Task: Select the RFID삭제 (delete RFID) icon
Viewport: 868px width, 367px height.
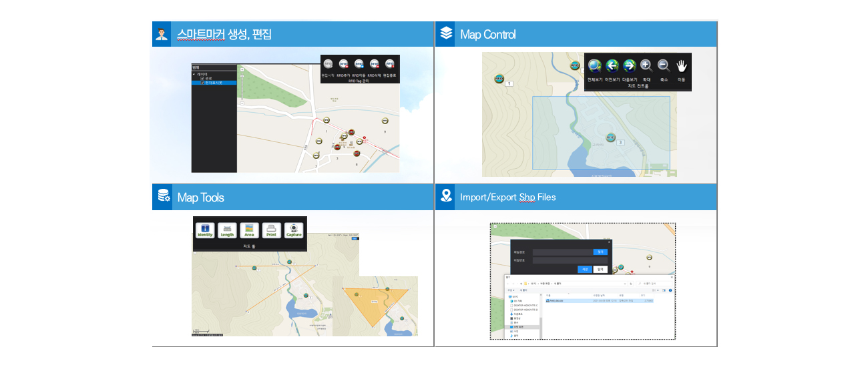Action: [375, 65]
